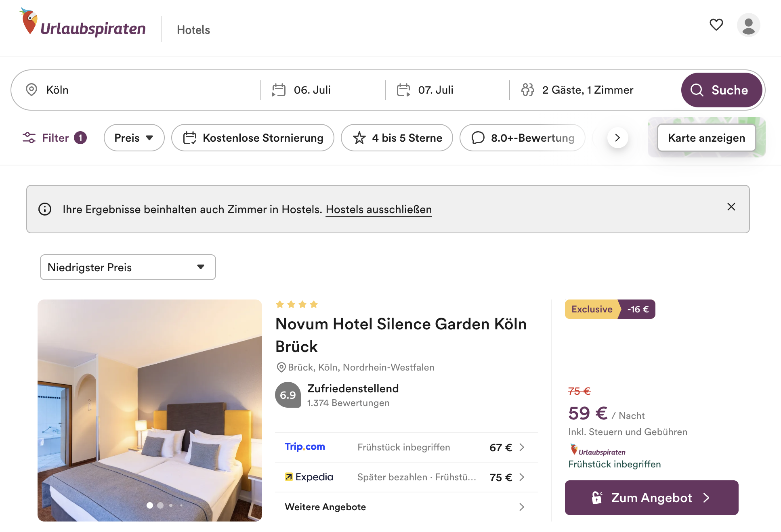Viewport: 781px width, 532px height.
Task: Toggle the 8.0+-Bewertung filter
Action: click(523, 138)
